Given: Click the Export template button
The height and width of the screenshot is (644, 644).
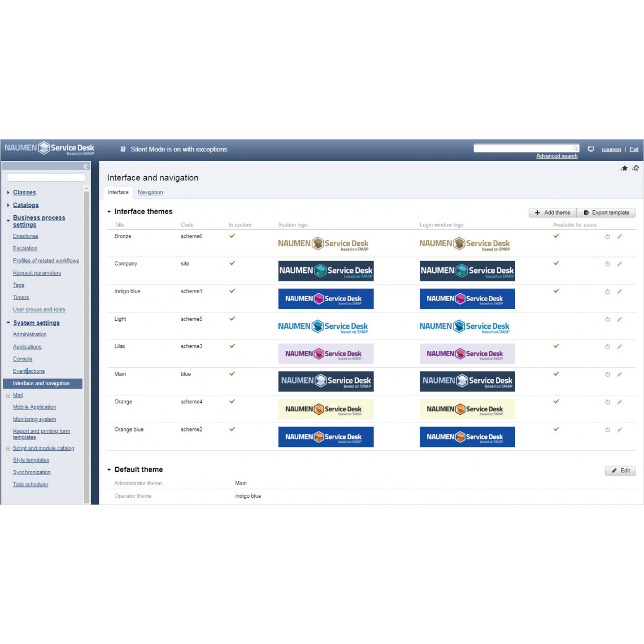Looking at the screenshot, I should pos(606,212).
